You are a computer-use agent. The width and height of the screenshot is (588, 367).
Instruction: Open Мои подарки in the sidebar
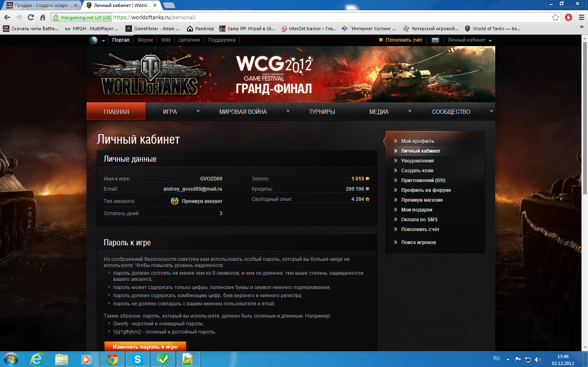click(x=416, y=210)
